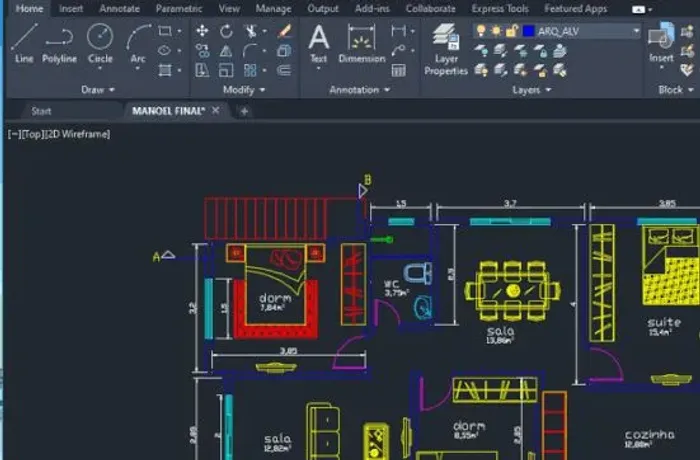This screenshot has width=700, height=460.
Task: Activate the Stretch tool
Action: [x=202, y=70]
